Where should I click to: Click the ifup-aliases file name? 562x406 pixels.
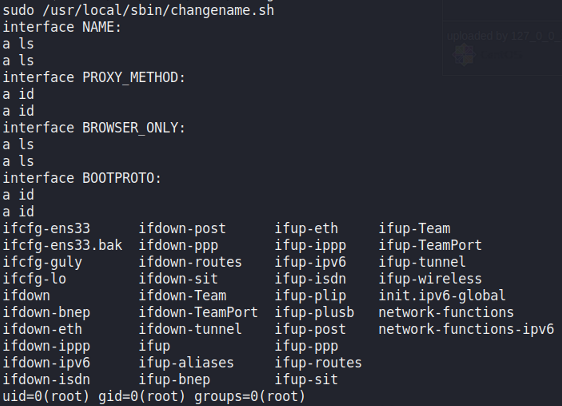click(186, 363)
